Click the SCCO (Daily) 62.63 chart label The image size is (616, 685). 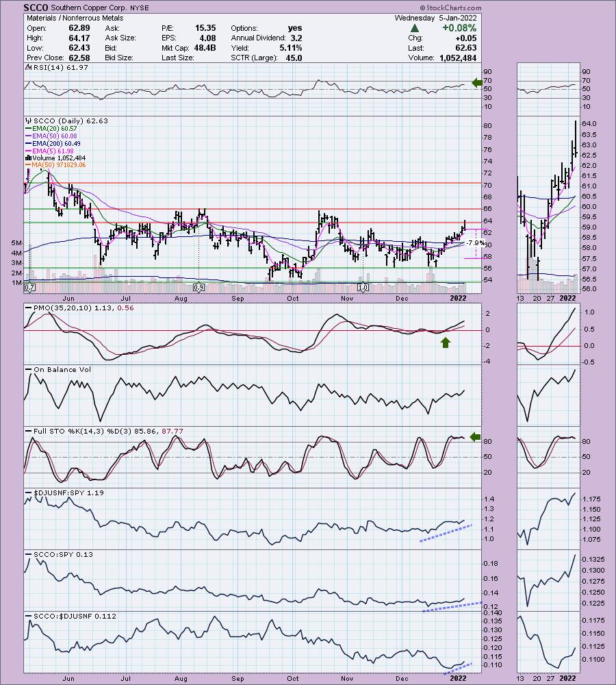(x=70, y=121)
